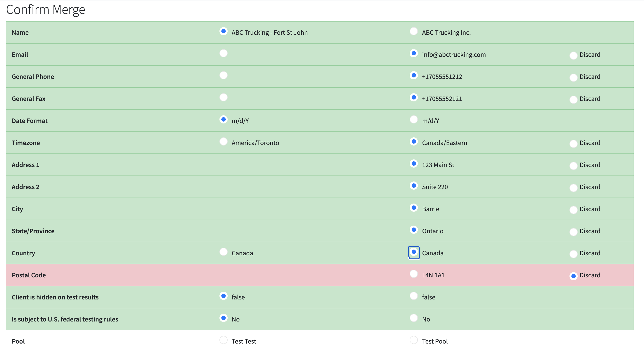This screenshot has width=644, height=362.
Task: Choose the blank General Phone option
Action: coord(223,75)
